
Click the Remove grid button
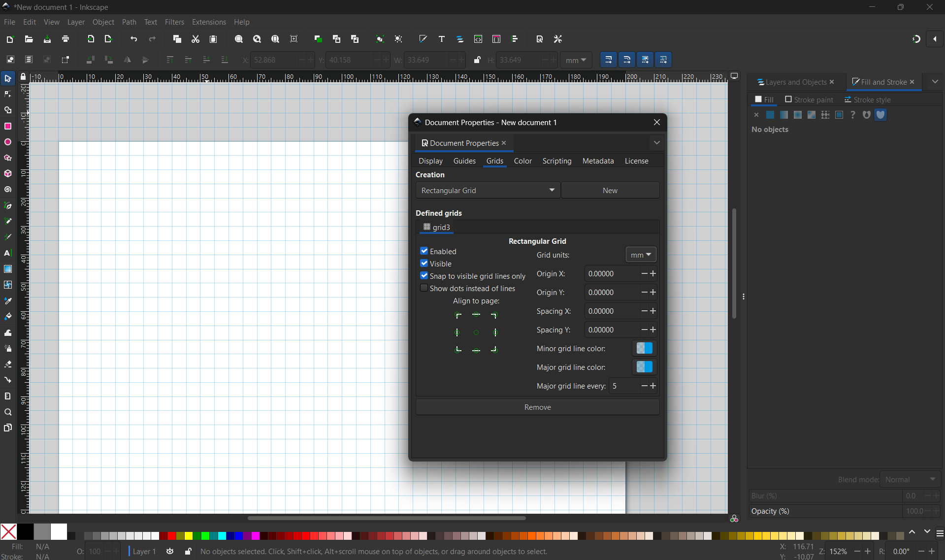pyautogui.click(x=537, y=407)
